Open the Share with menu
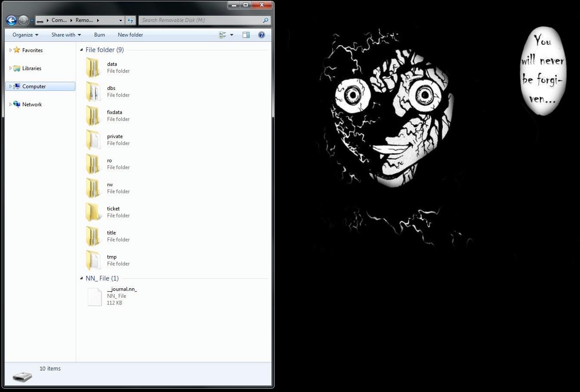Image resolution: width=580 pixels, height=392 pixels. pos(66,35)
